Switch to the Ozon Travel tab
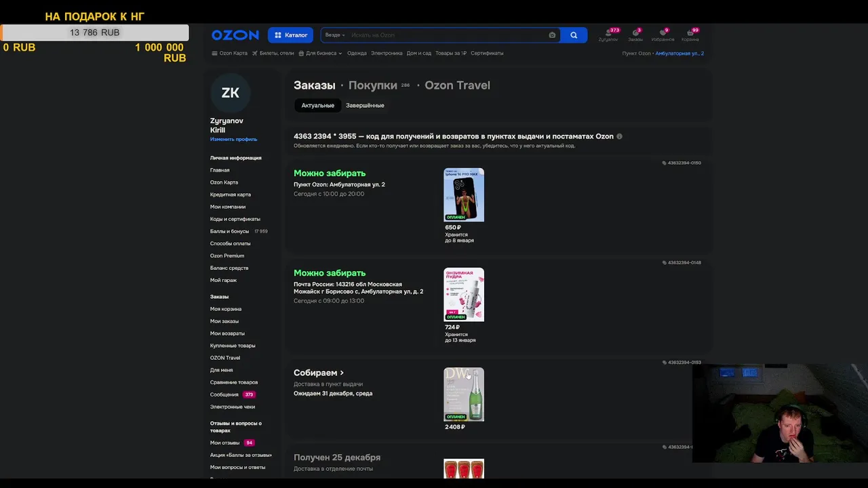This screenshot has width=868, height=488. 457,85
